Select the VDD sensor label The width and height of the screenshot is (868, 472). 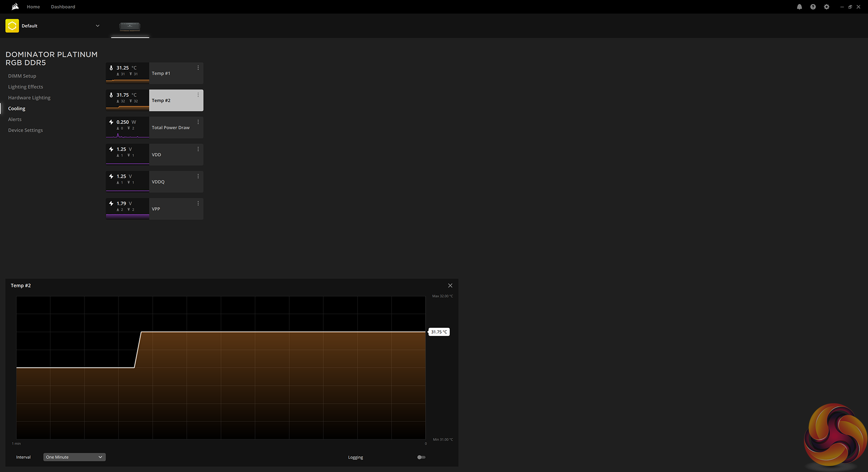pyautogui.click(x=156, y=155)
